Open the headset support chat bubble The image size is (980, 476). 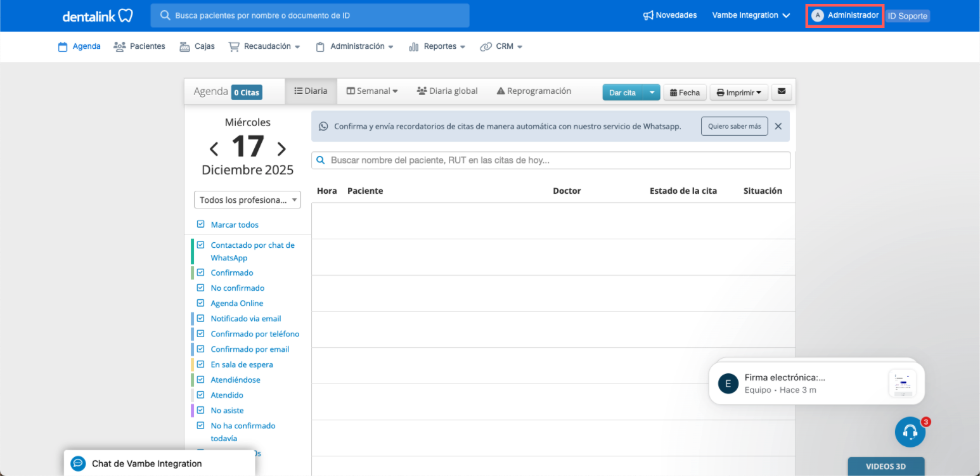[x=910, y=432]
